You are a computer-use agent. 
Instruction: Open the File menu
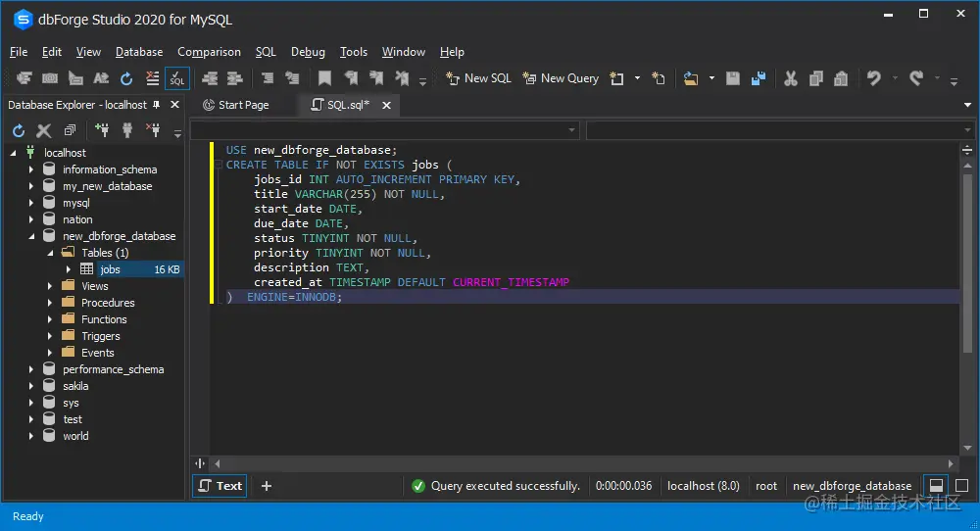point(19,52)
